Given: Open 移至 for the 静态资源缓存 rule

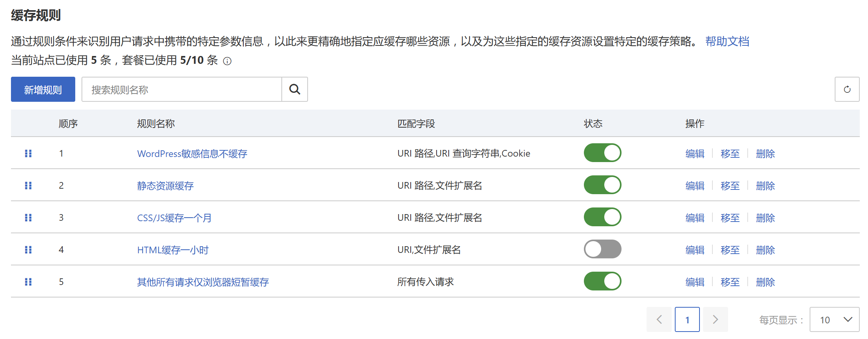Looking at the screenshot, I should pyautogui.click(x=730, y=186).
